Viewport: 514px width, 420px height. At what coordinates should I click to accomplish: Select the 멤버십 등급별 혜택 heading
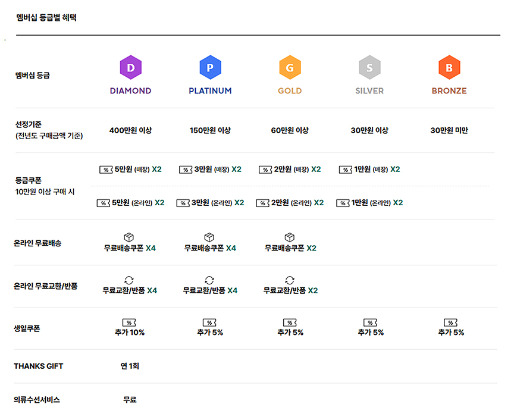[46, 17]
